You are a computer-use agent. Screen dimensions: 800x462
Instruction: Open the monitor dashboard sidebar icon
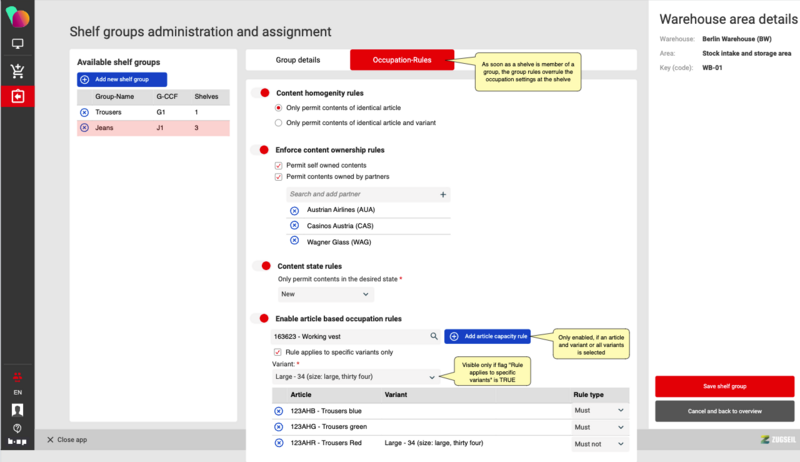tap(17, 44)
